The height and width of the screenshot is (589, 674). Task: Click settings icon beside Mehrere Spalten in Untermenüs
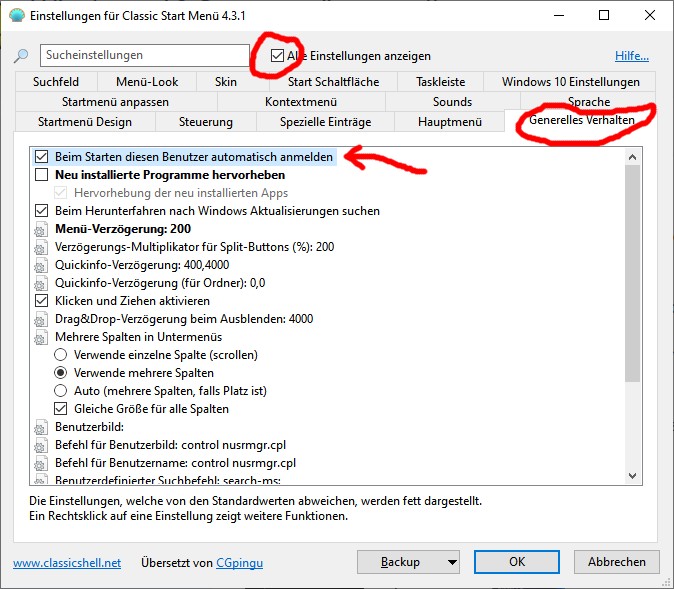[41, 337]
